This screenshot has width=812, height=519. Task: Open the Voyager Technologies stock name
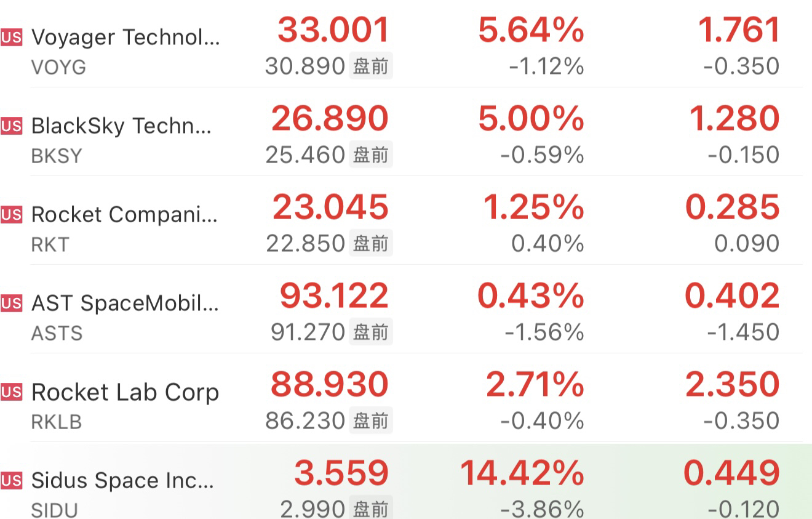click(x=125, y=38)
